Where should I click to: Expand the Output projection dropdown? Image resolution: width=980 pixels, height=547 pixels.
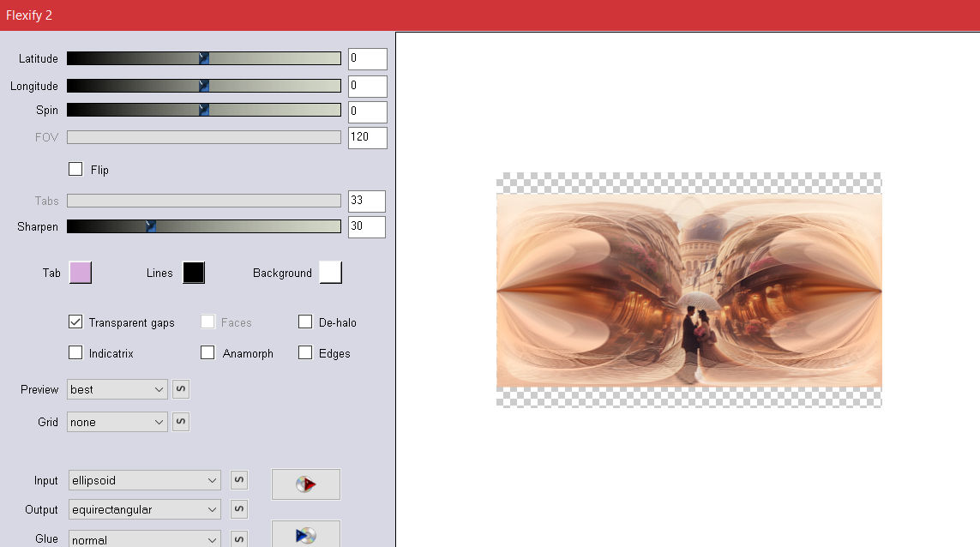144,509
